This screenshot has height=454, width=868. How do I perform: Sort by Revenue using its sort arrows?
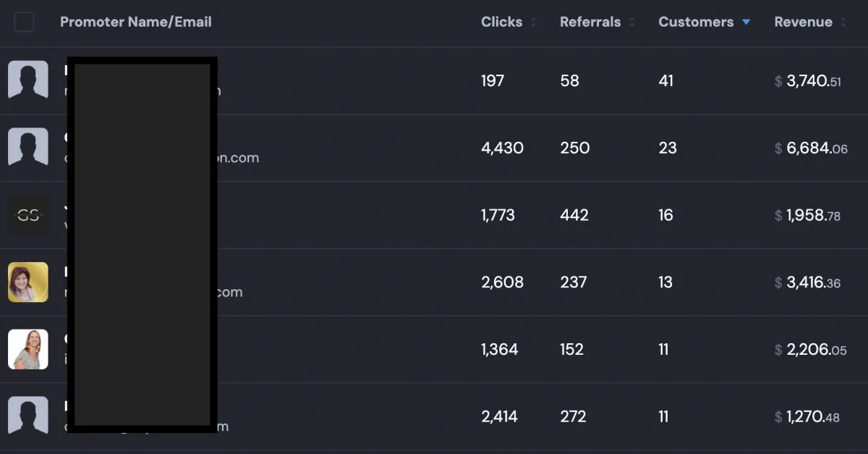843,22
